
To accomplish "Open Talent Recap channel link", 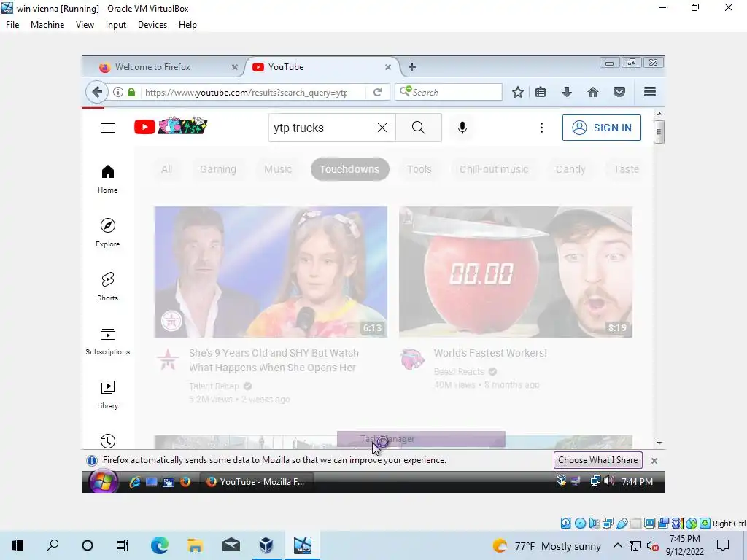I will (x=214, y=386).
